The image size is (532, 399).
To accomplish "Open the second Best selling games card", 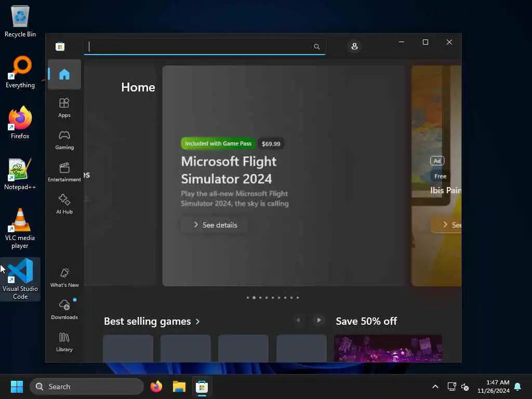I will pyautogui.click(x=185, y=348).
